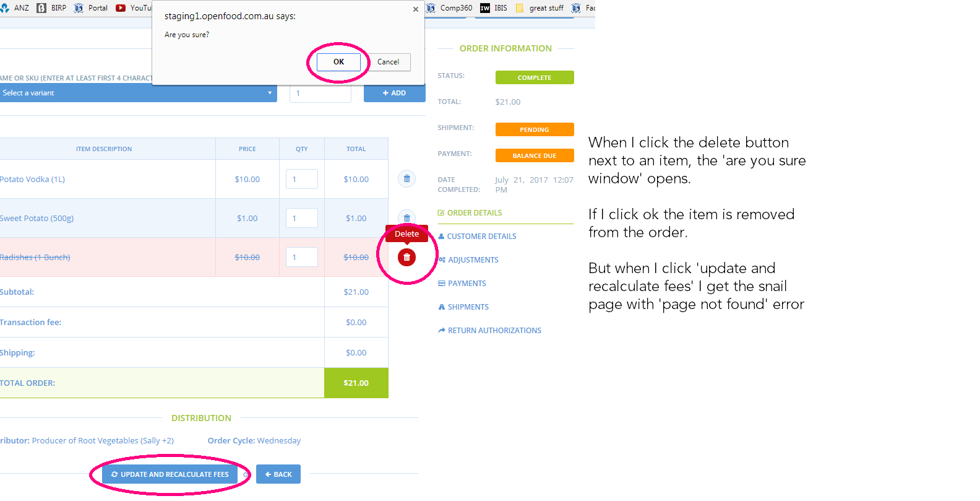980x501 pixels.
Task: Click Update and Recalculate Fees button
Action: (170, 474)
